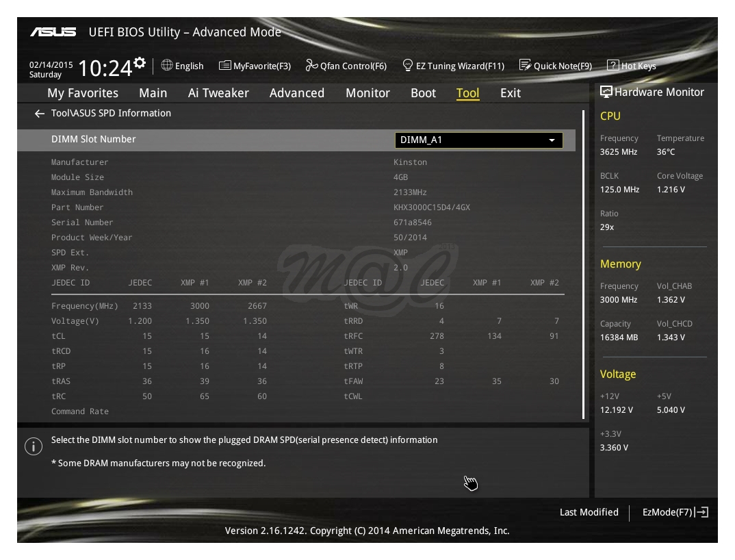735x560 pixels.
Task: Click the date 02/14/2015
Action: pos(51,65)
